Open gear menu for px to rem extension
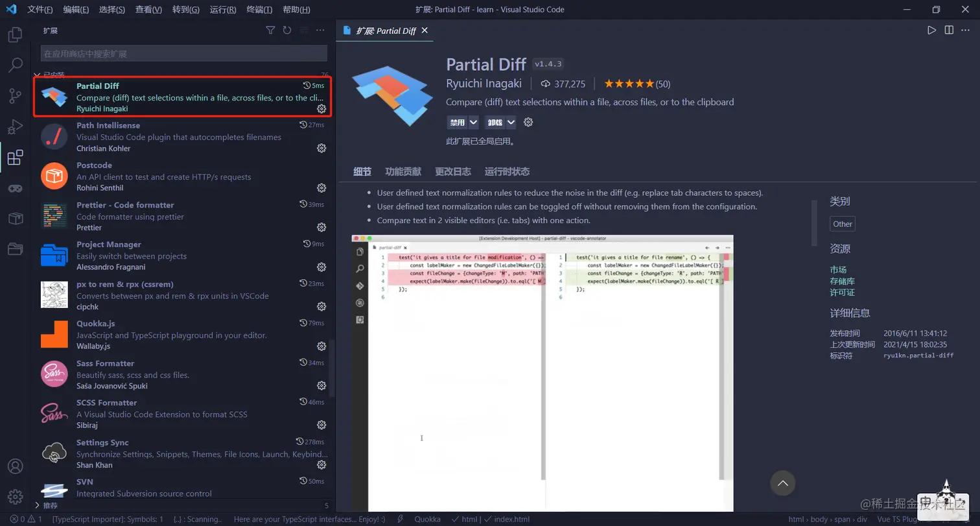 click(321, 307)
